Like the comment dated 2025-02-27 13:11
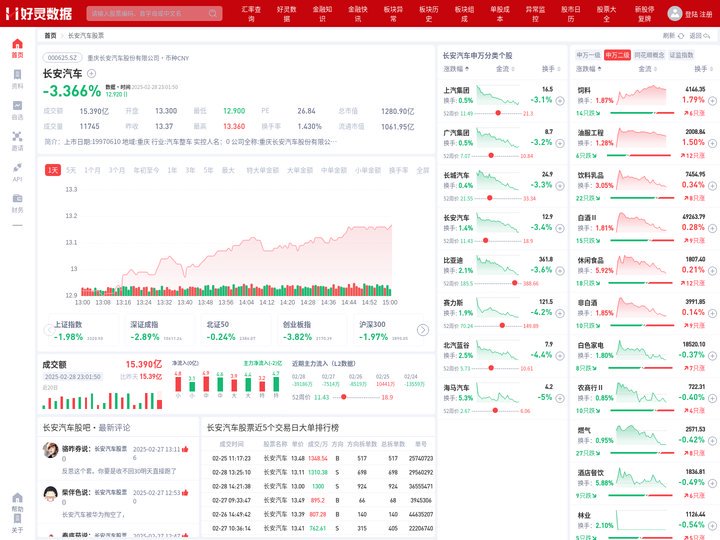The width and height of the screenshot is (720, 540). tap(185, 449)
